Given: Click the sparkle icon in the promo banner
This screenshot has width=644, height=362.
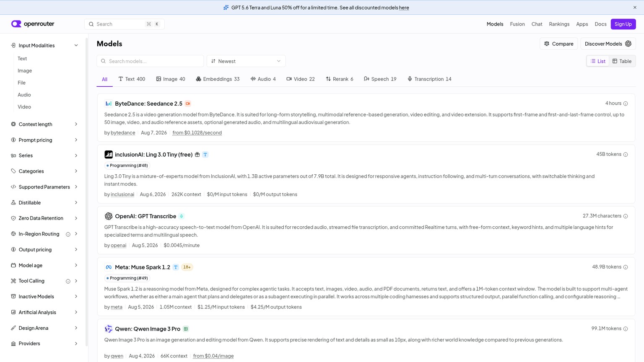Looking at the screenshot, I should (226, 8).
